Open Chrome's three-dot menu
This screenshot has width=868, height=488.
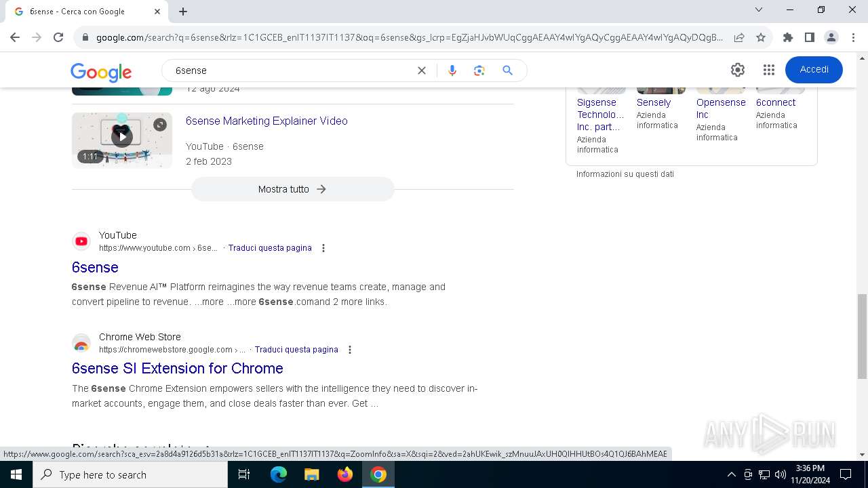point(852,37)
